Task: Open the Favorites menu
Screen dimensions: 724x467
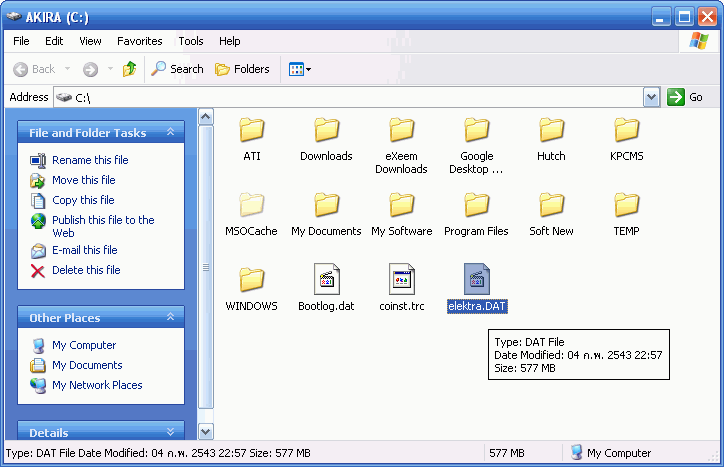Action: click(139, 41)
